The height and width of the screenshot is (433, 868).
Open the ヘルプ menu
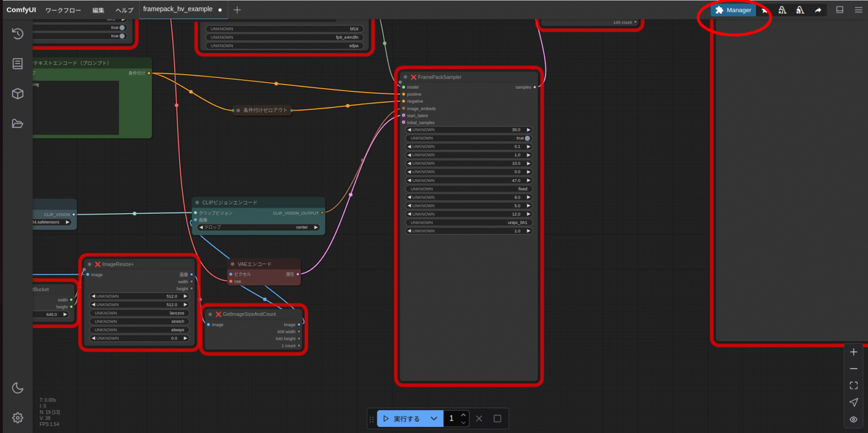[124, 10]
